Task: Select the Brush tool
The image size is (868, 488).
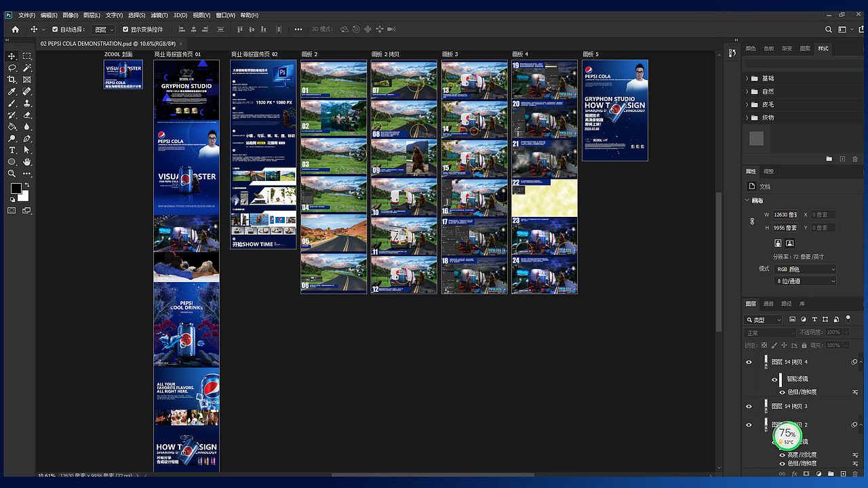Action: pos(12,103)
